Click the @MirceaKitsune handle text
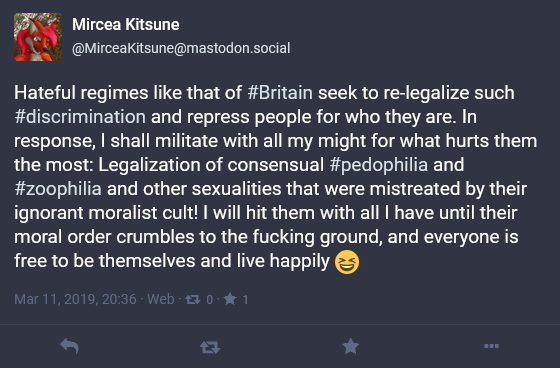The width and height of the screenshot is (560, 368). coord(181,48)
